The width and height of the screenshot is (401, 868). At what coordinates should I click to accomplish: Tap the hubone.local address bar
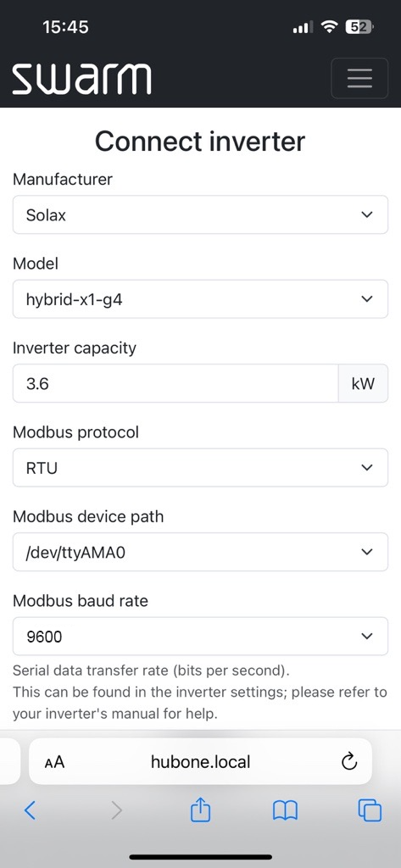(x=200, y=762)
